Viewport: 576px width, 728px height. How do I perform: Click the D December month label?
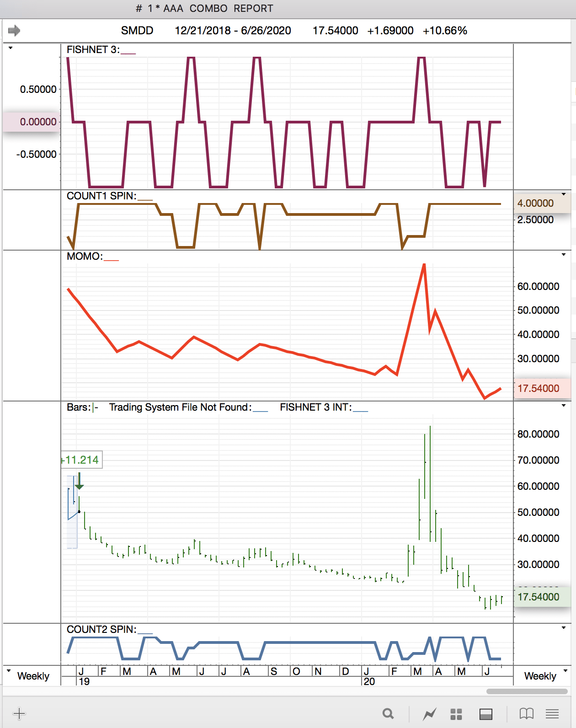point(346,671)
